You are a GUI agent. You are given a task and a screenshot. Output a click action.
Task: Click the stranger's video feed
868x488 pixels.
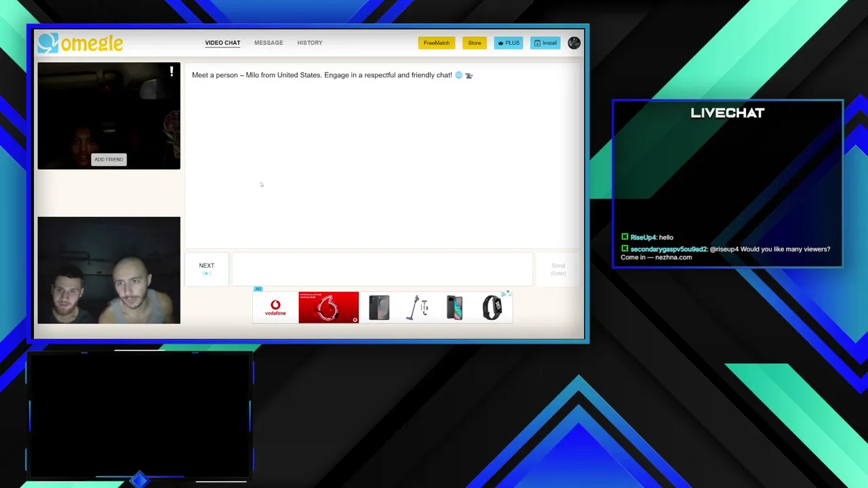click(x=109, y=116)
